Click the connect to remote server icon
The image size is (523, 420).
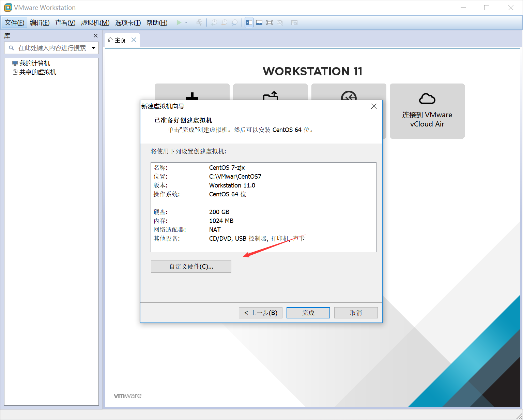tap(349, 95)
